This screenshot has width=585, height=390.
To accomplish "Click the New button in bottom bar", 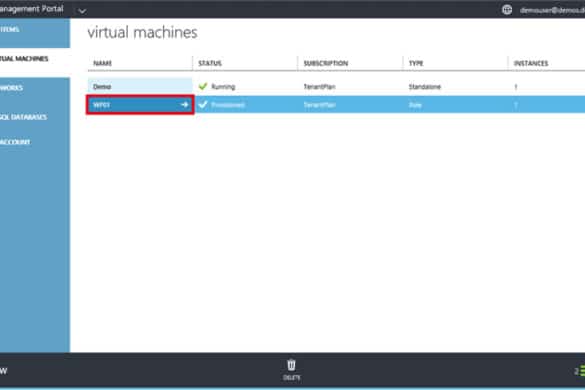I will click(3, 371).
